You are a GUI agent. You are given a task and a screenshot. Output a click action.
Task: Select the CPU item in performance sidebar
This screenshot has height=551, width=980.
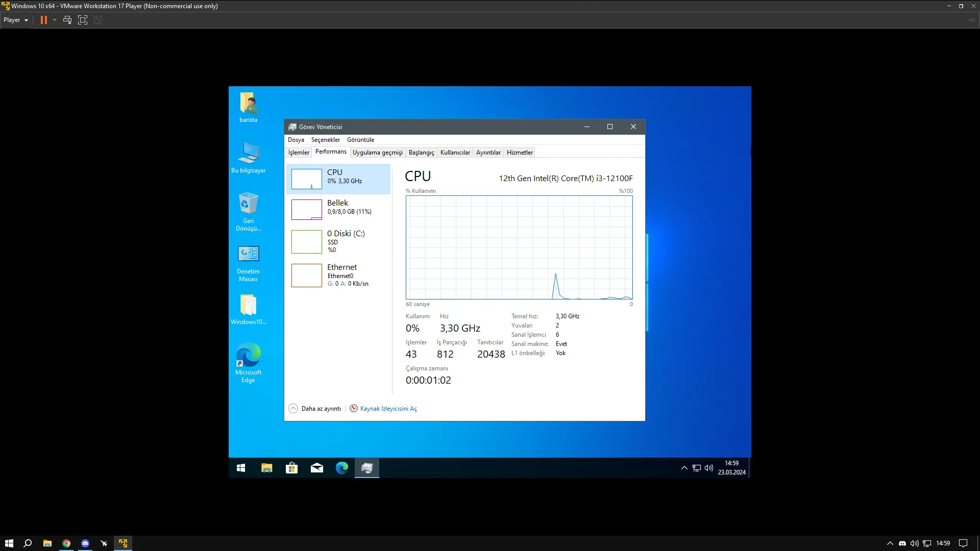pos(338,179)
